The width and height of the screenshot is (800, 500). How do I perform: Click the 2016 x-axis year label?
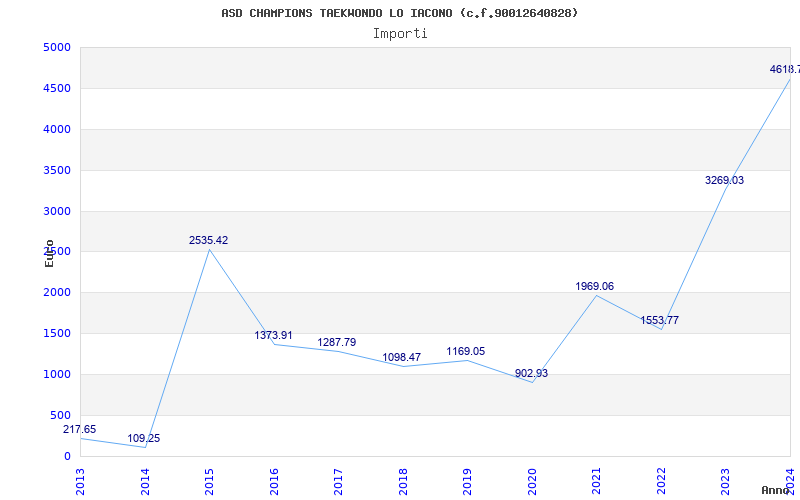274,482
